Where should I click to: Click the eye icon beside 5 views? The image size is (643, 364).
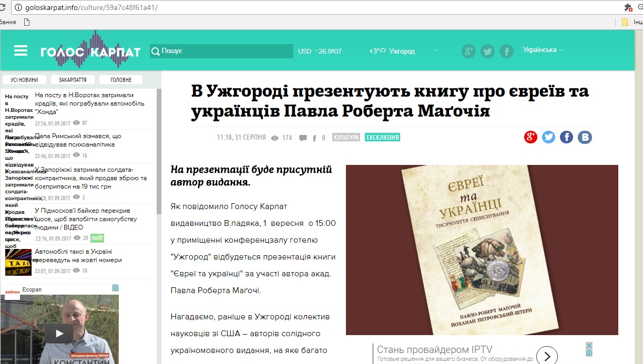pyautogui.click(x=77, y=197)
